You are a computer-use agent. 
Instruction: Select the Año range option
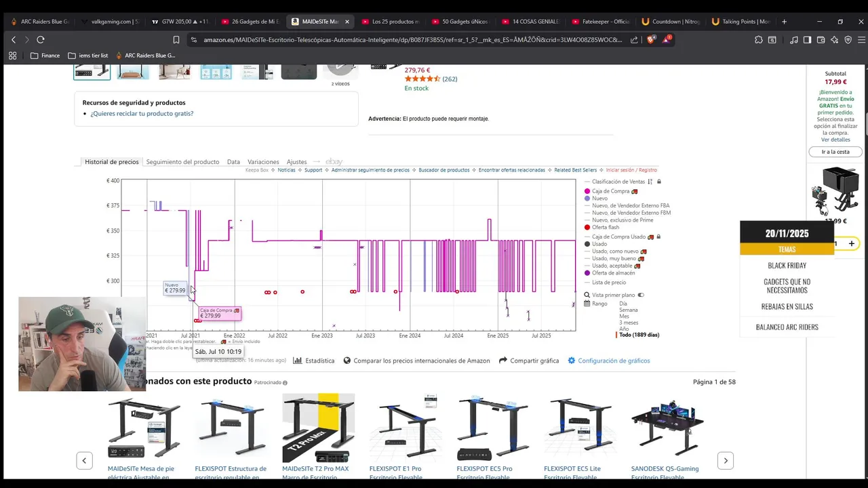click(624, 329)
